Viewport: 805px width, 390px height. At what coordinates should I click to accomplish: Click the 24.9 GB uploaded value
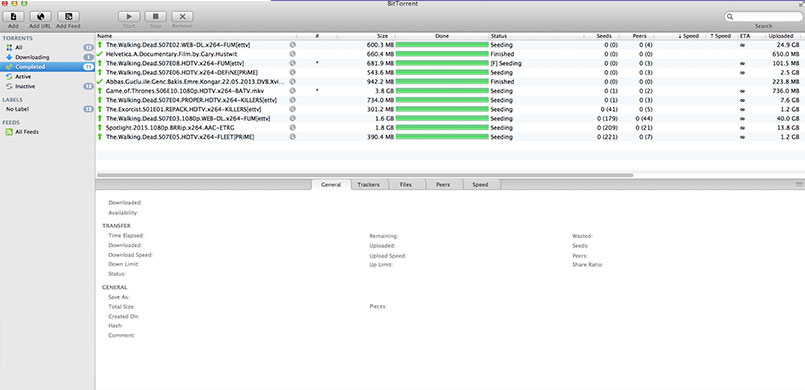(x=789, y=45)
